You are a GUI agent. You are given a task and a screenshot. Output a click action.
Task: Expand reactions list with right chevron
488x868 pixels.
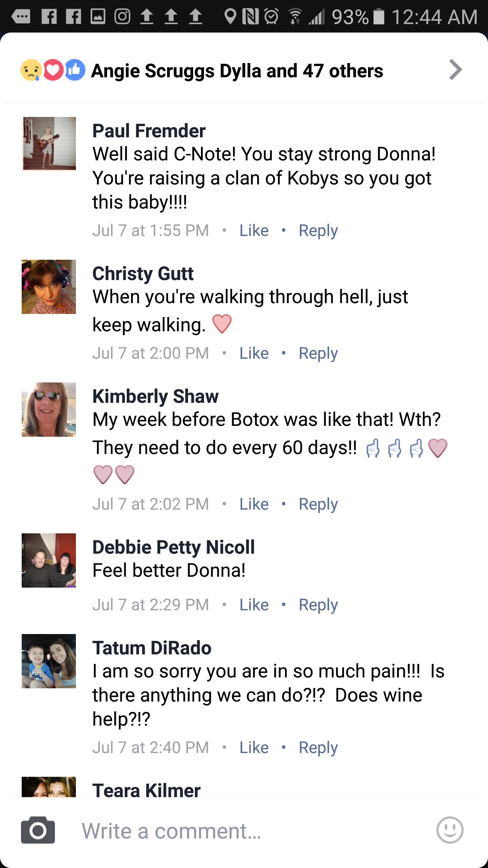tap(455, 70)
